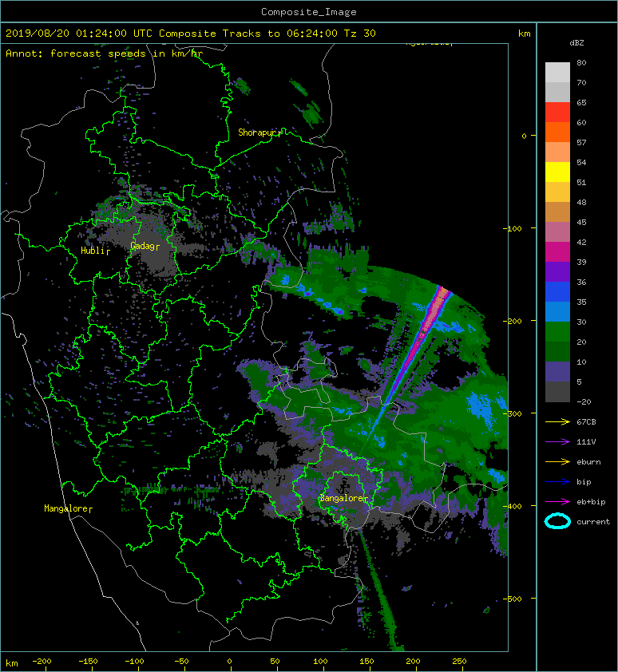Pick the dark gray 5 to -20 swatch
Image resolution: width=618 pixels, height=672 pixels.
click(557, 392)
